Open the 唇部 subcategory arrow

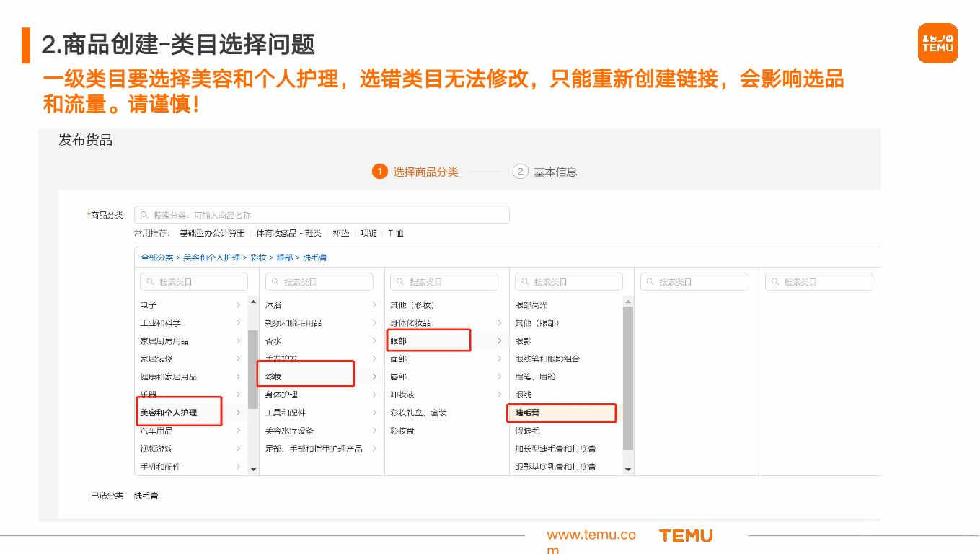pyautogui.click(x=499, y=377)
